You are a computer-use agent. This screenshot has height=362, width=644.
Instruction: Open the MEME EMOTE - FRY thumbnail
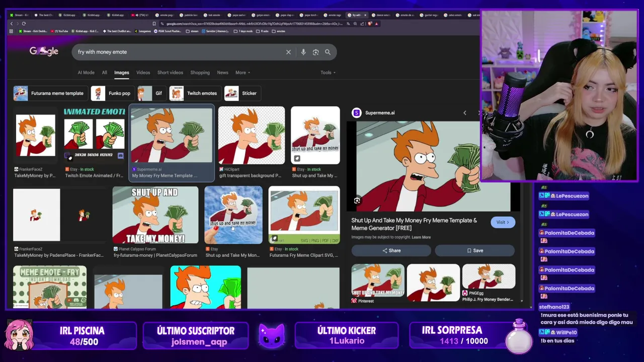coord(50,287)
